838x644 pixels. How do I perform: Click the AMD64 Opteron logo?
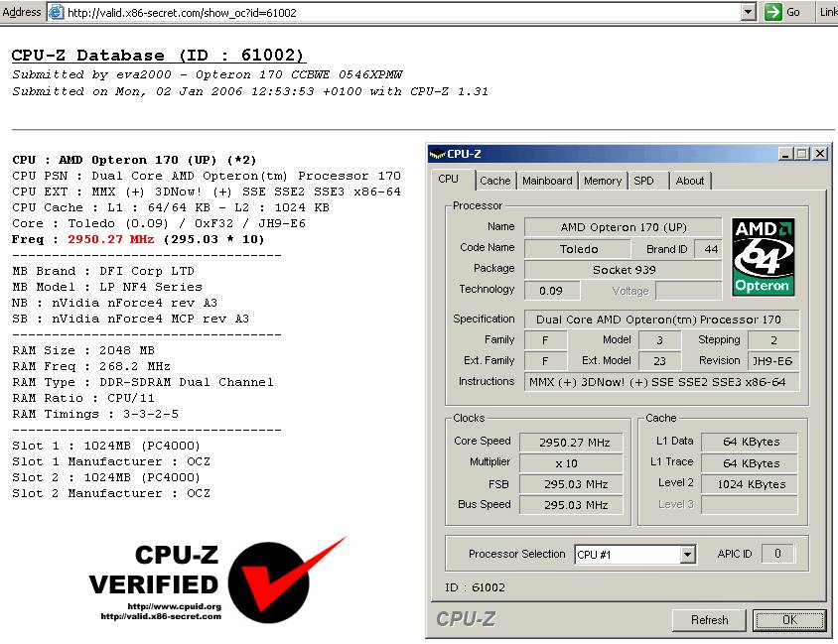pyautogui.click(x=763, y=257)
